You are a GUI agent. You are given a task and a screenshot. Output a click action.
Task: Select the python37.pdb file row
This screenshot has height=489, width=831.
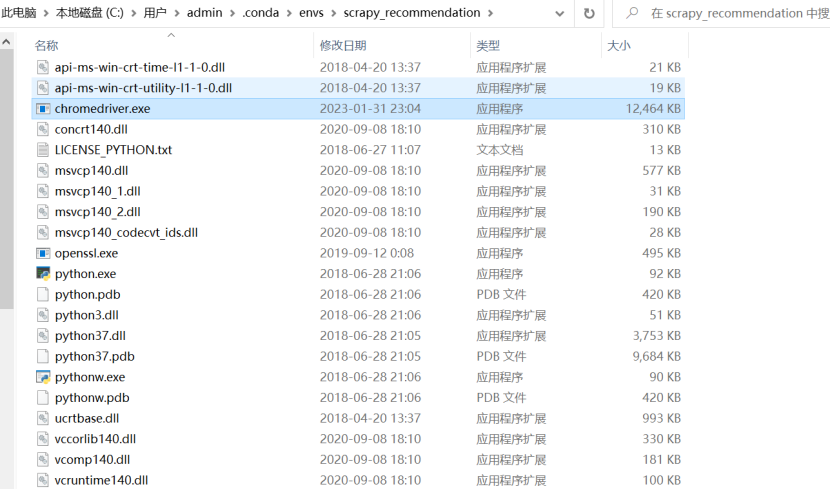tap(95, 357)
